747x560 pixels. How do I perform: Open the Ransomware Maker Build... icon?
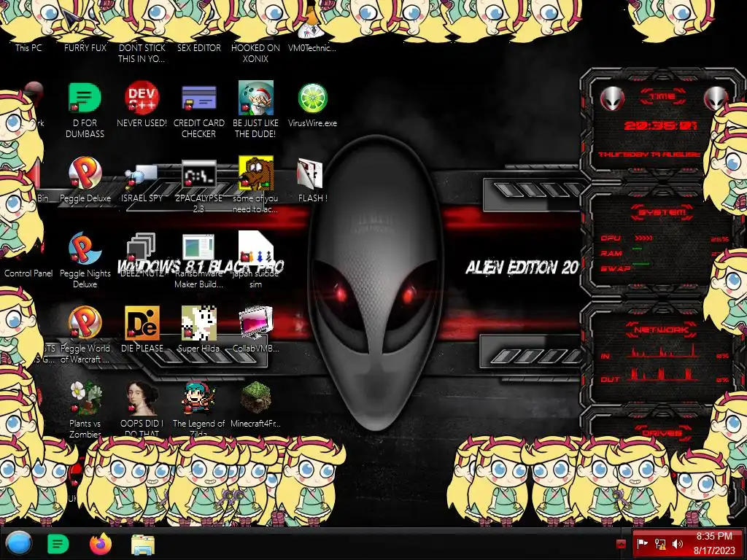198,248
